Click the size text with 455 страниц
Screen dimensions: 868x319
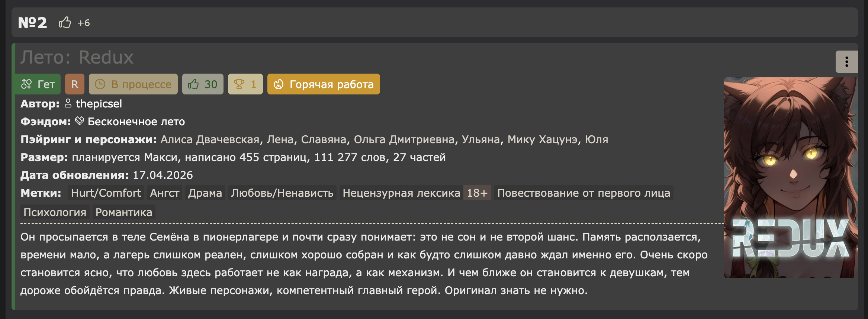(x=259, y=157)
